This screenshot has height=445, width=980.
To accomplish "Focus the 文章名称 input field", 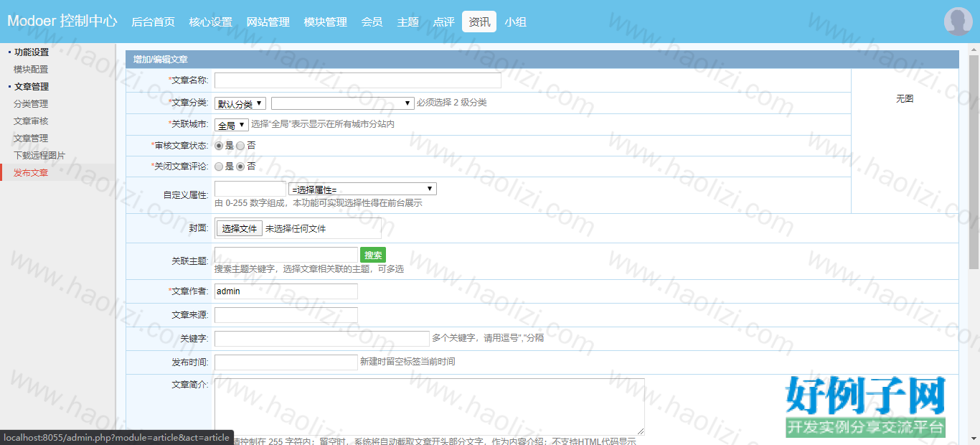I will pyautogui.click(x=357, y=80).
